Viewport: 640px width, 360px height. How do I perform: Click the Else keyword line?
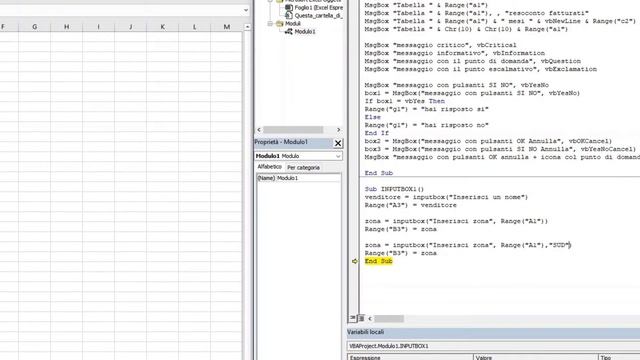pyautogui.click(x=372, y=117)
